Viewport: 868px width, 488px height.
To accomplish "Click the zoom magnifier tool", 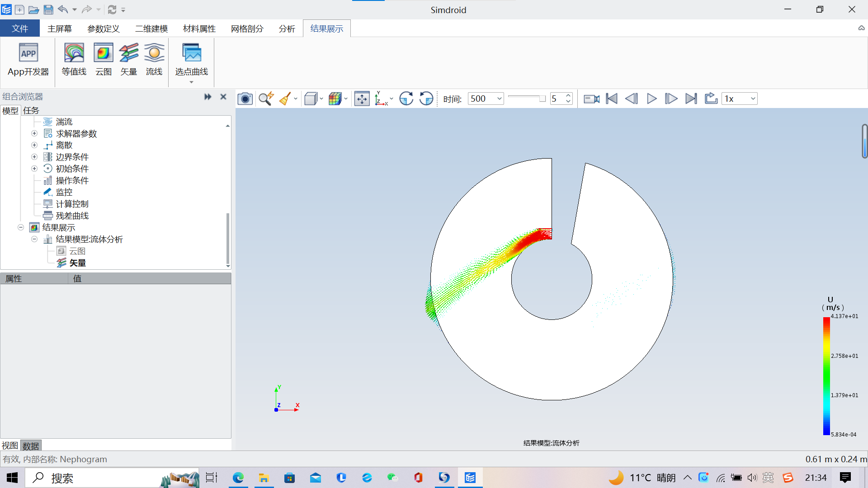I will point(266,99).
